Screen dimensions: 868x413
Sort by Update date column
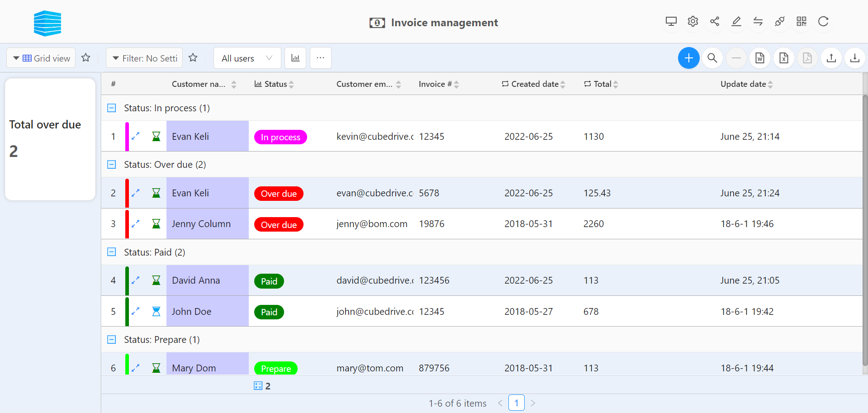click(770, 84)
